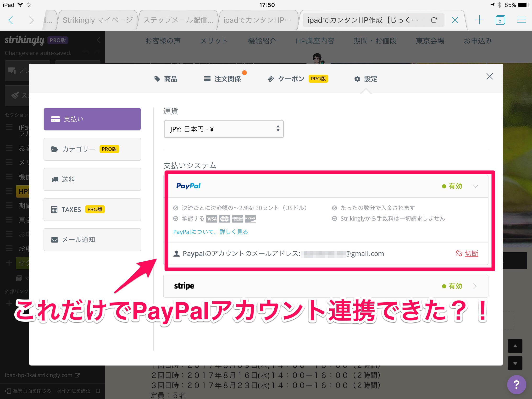Viewport: 532px width, 399px height.
Task: Close the current browser tab with X
Action: coord(455,20)
